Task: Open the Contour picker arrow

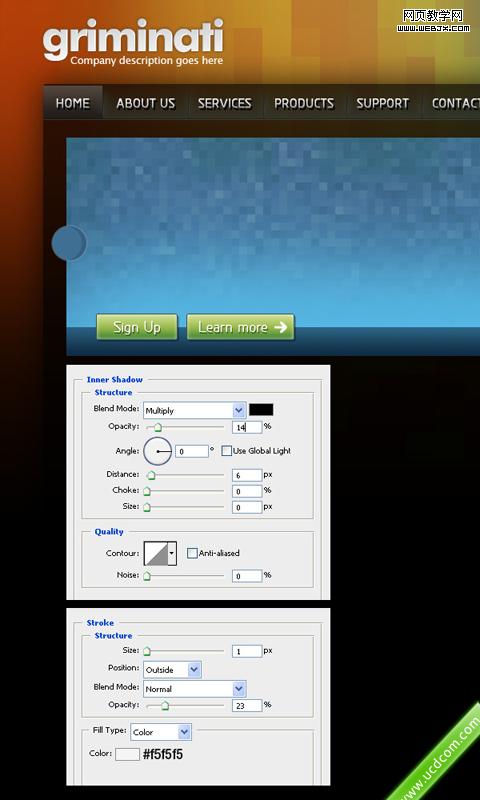Action: pyautogui.click(x=172, y=553)
